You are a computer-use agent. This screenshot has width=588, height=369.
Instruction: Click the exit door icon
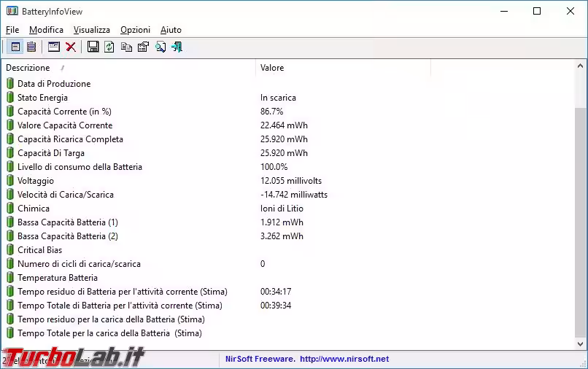tap(177, 47)
